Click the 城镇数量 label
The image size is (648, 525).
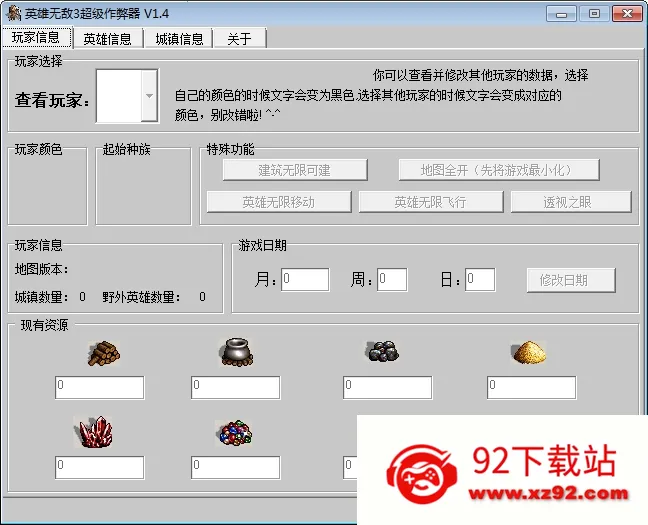coord(41,297)
